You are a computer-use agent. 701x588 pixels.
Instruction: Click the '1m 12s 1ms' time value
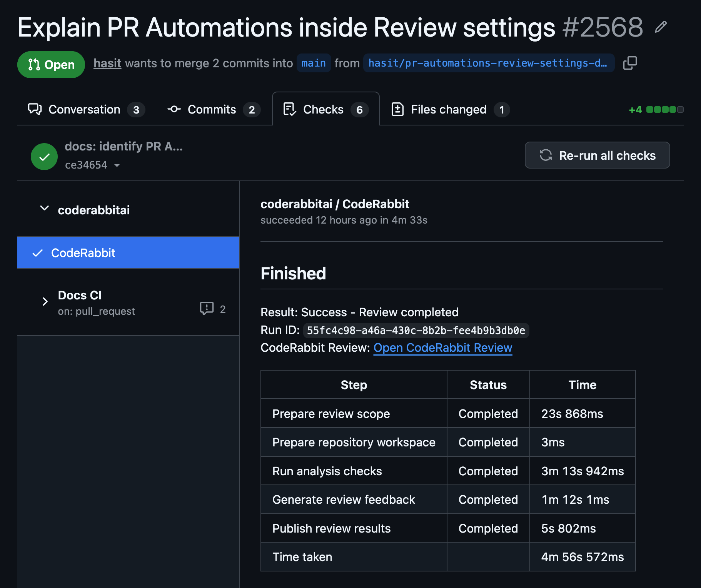coord(575,499)
